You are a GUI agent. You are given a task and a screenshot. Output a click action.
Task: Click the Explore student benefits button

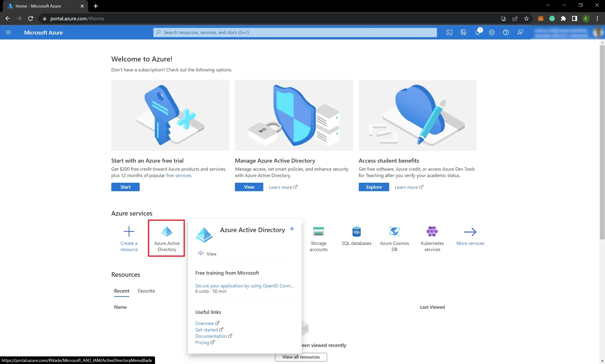(374, 187)
